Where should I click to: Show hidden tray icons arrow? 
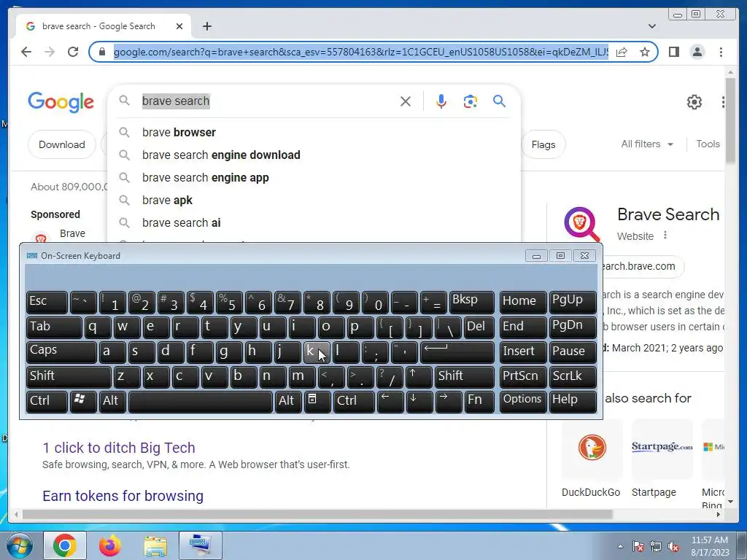pyautogui.click(x=620, y=546)
